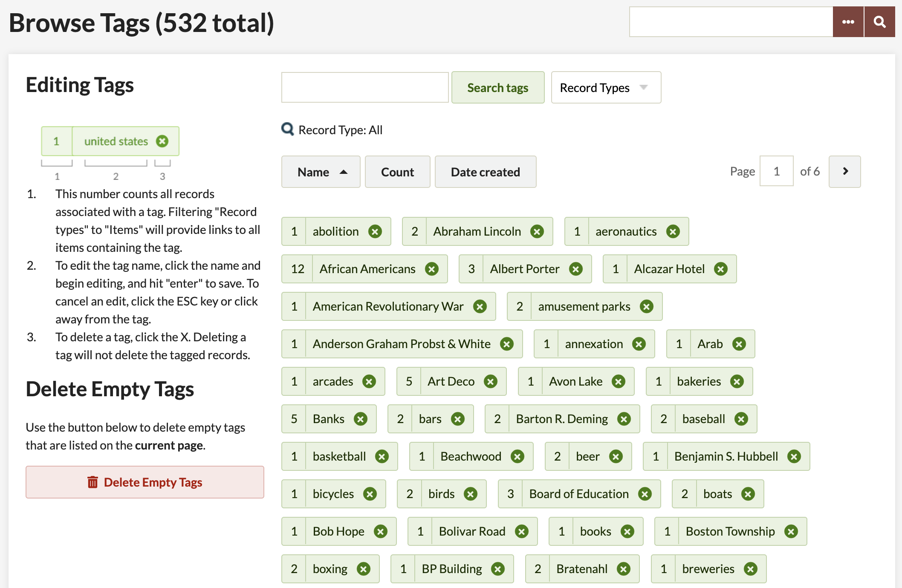Delete the Beachwood tag
The height and width of the screenshot is (588, 902).
pos(517,456)
